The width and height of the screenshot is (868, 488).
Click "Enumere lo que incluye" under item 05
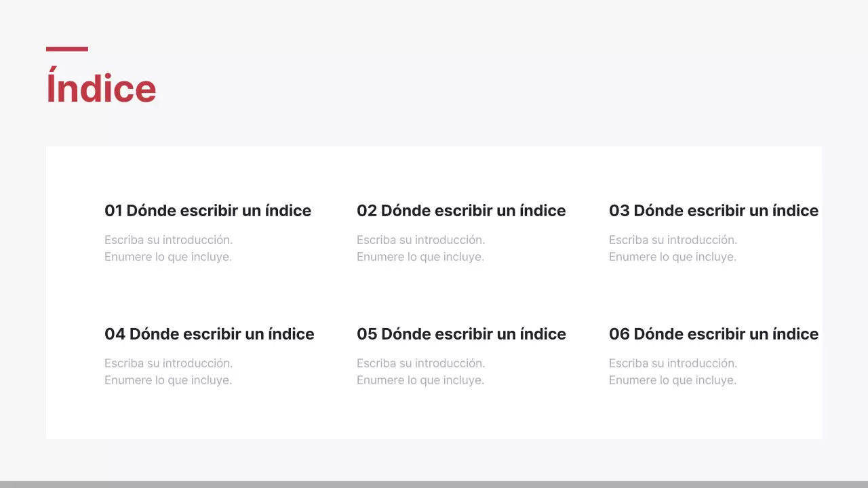[420, 380]
